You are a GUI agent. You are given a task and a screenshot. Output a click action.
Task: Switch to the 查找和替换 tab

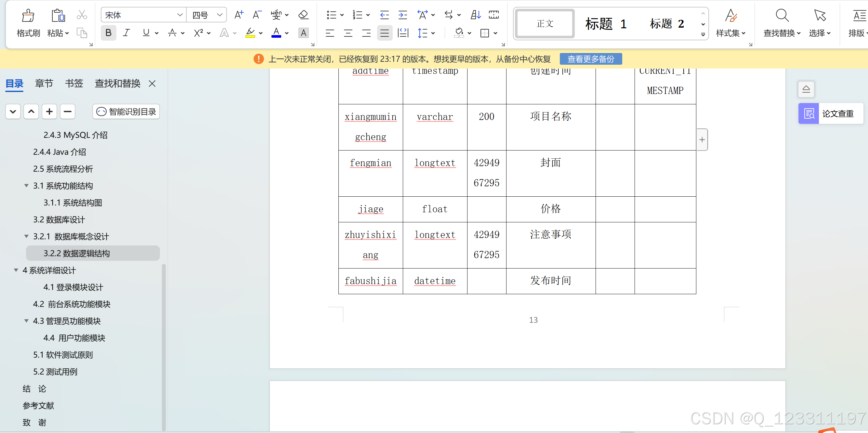pyautogui.click(x=118, y=83)
